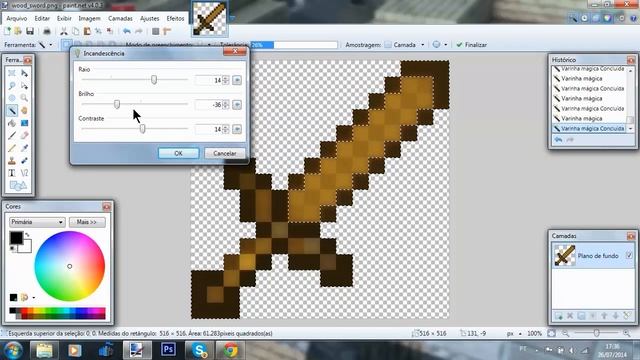The height and width of the screenshot is (360, 640).
Task: Select the Recolor tool
Action: pyautogui.click(x=24, y=160)
